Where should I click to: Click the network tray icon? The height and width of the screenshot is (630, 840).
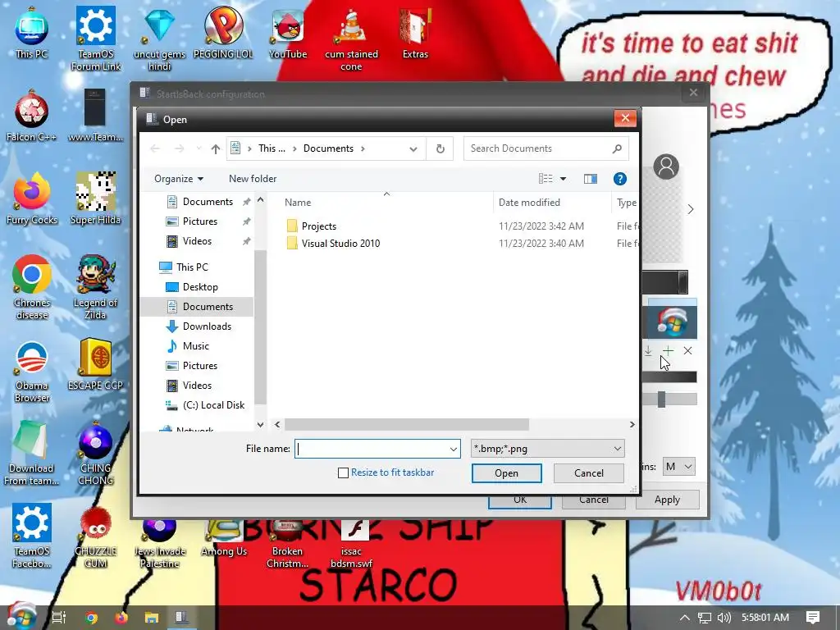click(x=705, y=618)
